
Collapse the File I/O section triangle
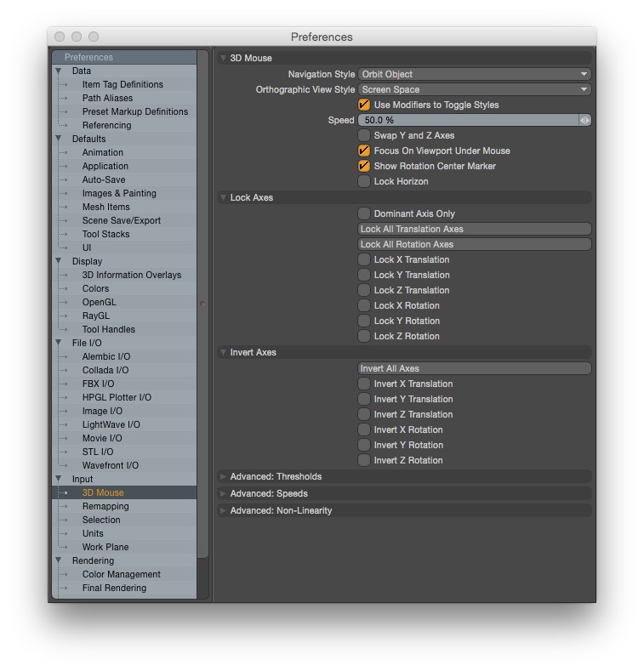[59, 343]
